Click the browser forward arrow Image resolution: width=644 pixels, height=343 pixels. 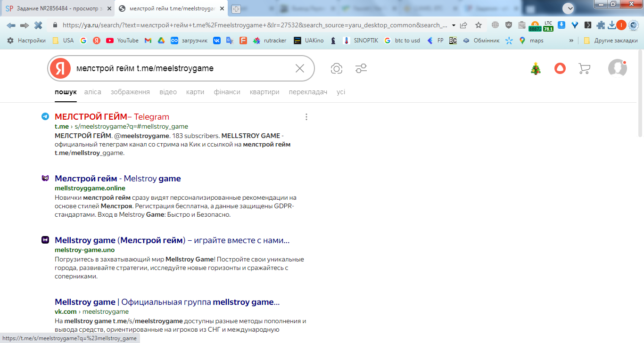(25, 25)
